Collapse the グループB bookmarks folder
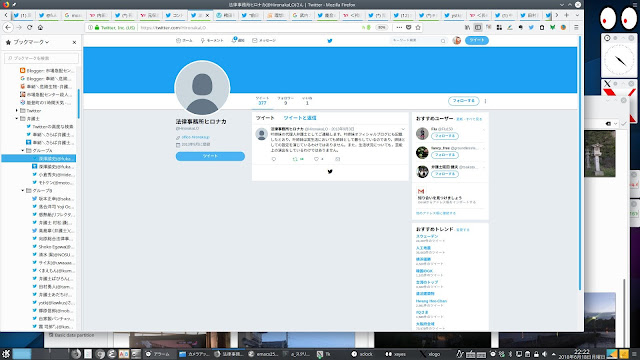The image size is (640, 360). [23, 191]
